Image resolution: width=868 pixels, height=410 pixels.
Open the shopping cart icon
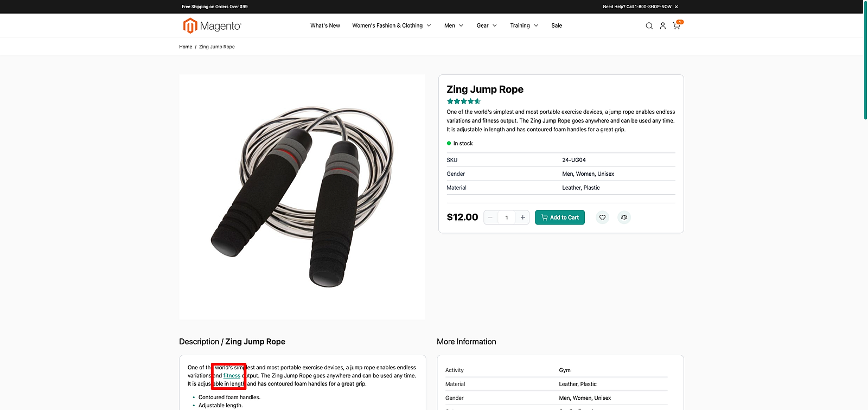[x=676, y=26]
